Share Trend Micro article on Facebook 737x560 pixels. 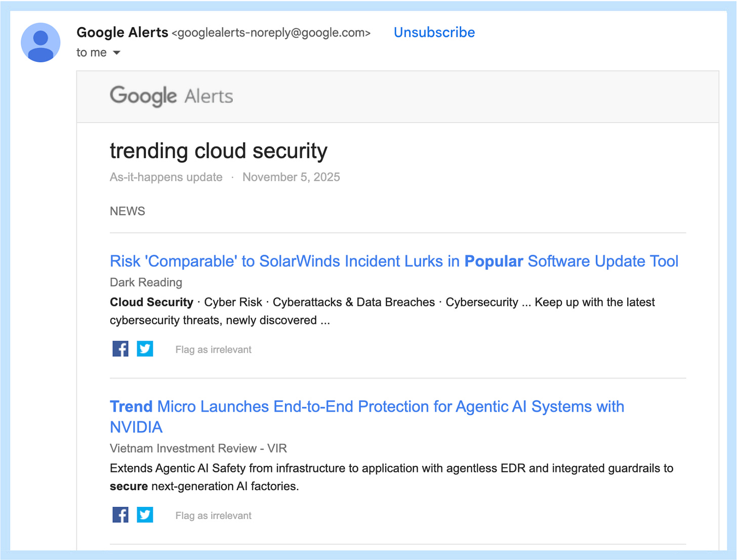(120, 515)
